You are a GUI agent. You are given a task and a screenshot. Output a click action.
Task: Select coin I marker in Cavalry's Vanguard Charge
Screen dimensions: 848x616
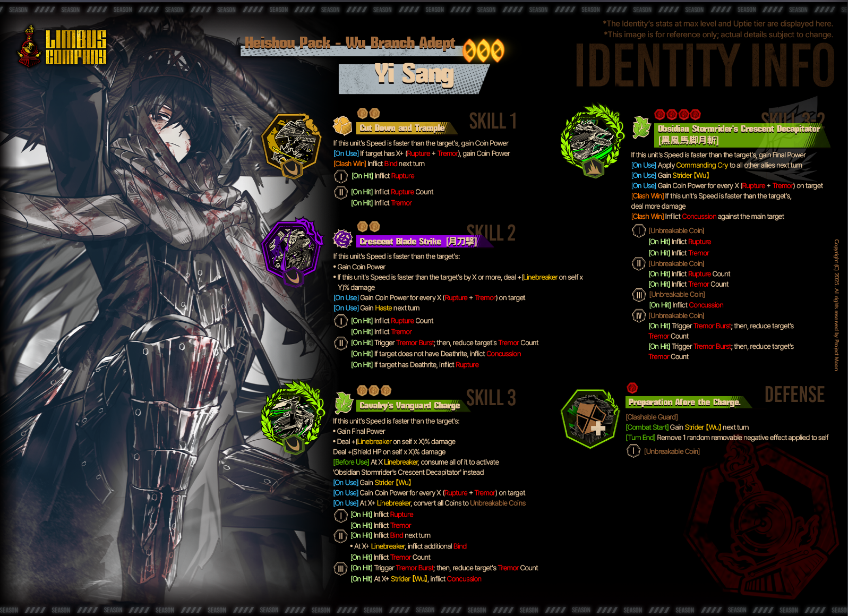tap(340, 515)
